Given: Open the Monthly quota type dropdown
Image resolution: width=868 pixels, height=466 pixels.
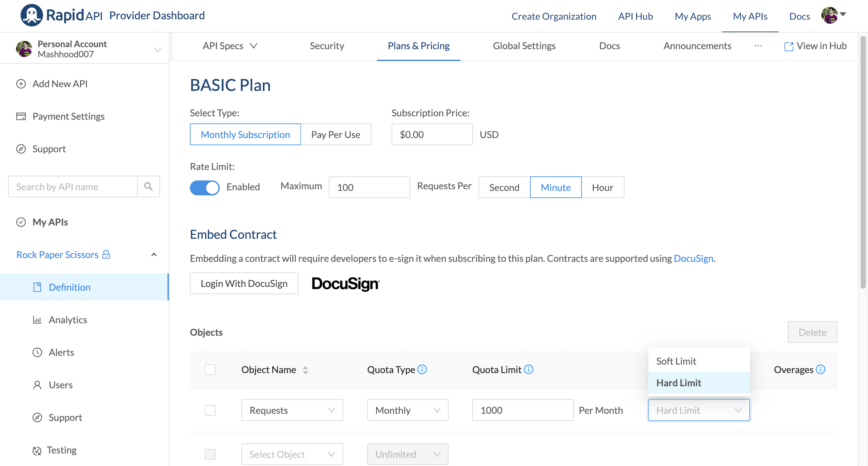Looking at the screenshot, I should (x=408, y=410).
